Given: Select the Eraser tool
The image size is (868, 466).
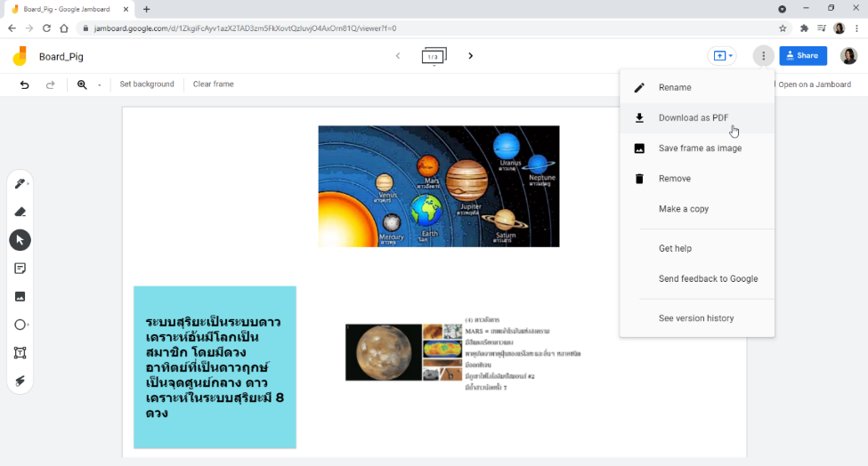Looking at the screenshot, I should [20, 212].
